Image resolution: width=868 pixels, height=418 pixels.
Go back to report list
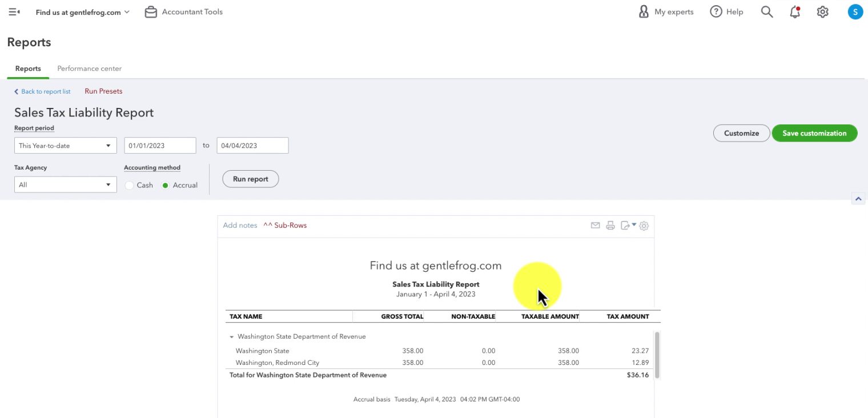[42, 91]
